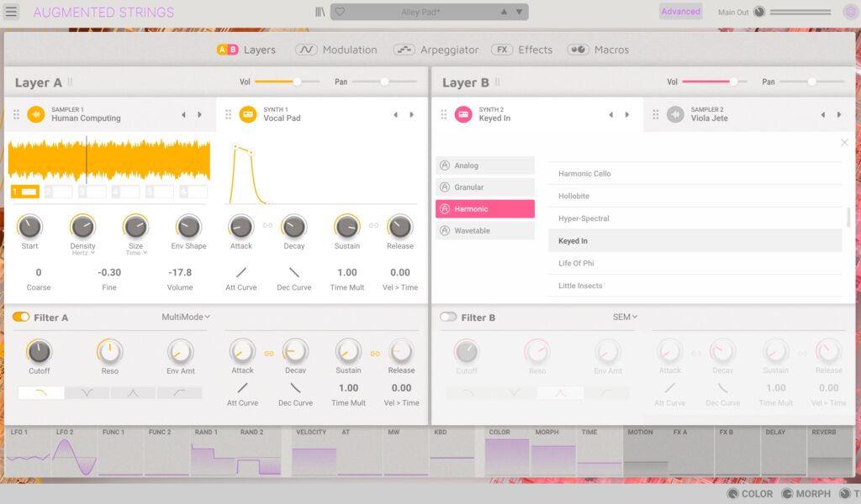Image resolution: width=861 pixels, height=504 pixels.
Task: Expand the Density Hertz unit dropdown
Action: coord(83,253)
